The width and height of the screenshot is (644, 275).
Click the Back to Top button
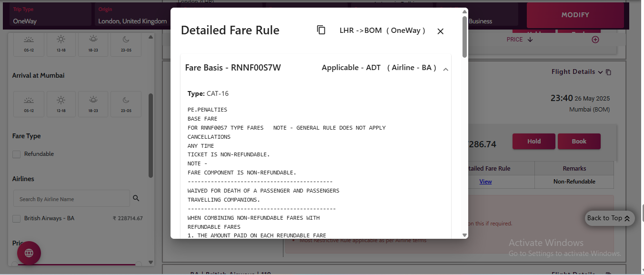click(609, 218)
